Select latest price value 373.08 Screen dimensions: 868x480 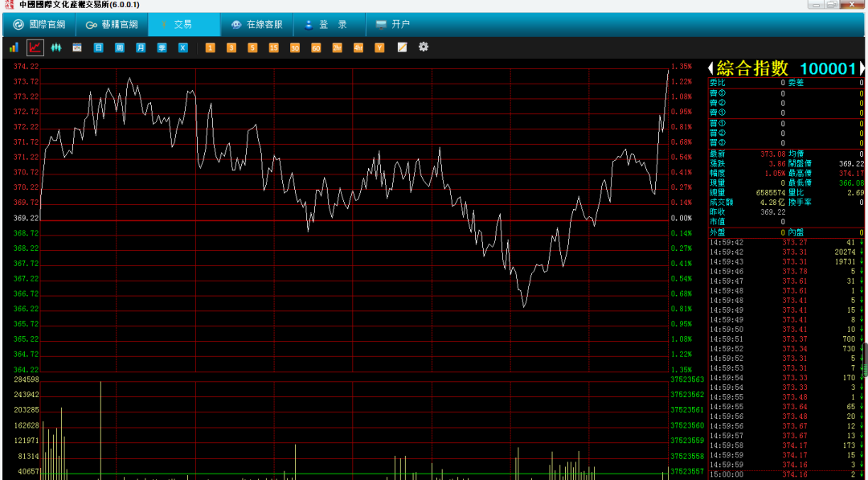pyautogui.click(x=773, y=154)
